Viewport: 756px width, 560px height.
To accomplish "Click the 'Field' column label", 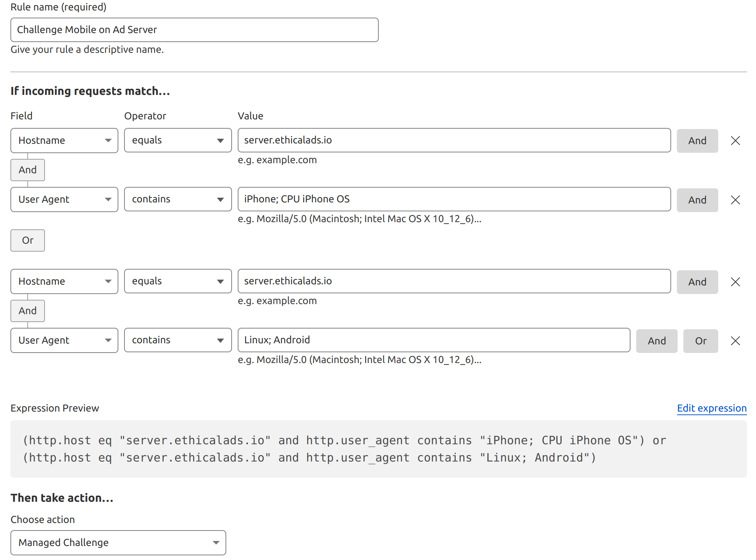I will 22,116.
